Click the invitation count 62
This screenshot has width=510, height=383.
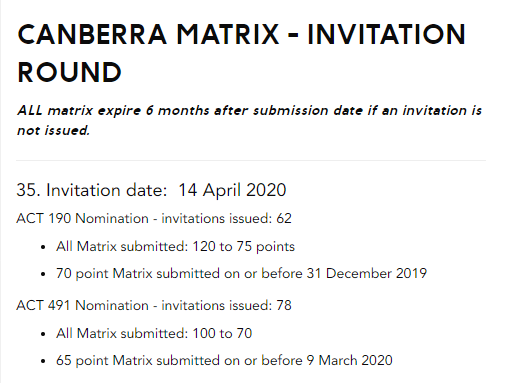[x=284, y=218]
